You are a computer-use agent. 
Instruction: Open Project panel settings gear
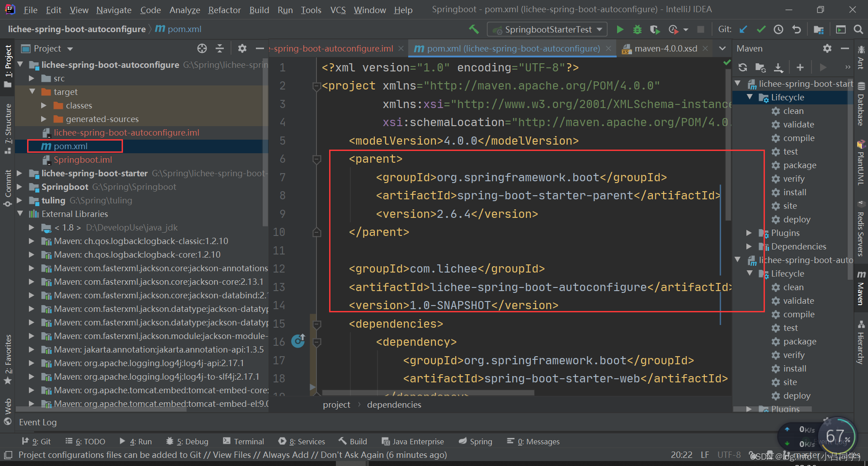coord(242,48)
